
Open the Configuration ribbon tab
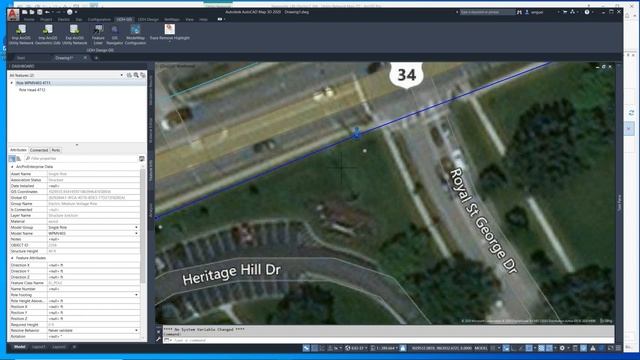click(x=99, y=20)
